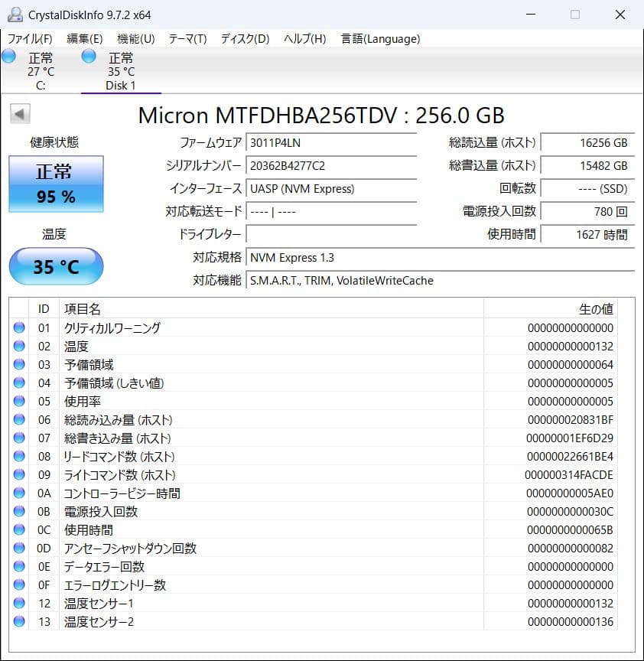Click the disk title Micron MTFDHBA256TDV
The width and height of the screenshot is (644, 661).
tap(321, 115)
